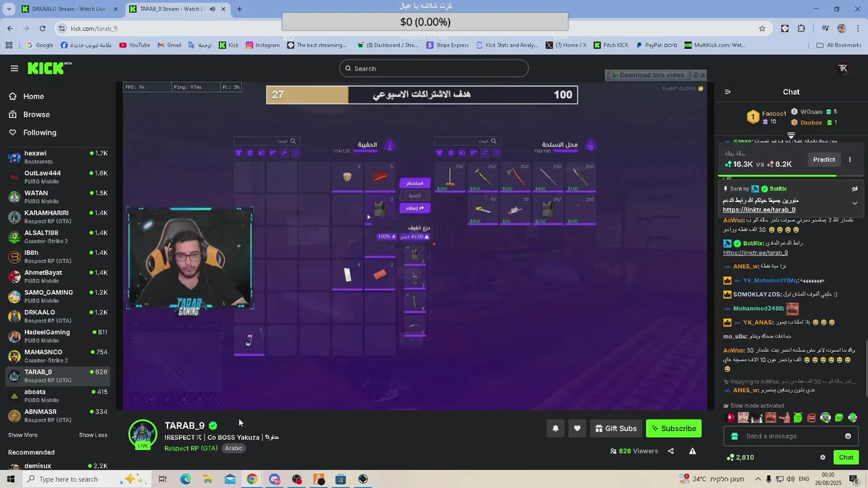The image size is (868, 488).
Task: Expand the pinned message chevron
Action: pyautogui.click(x=854, y=203)
